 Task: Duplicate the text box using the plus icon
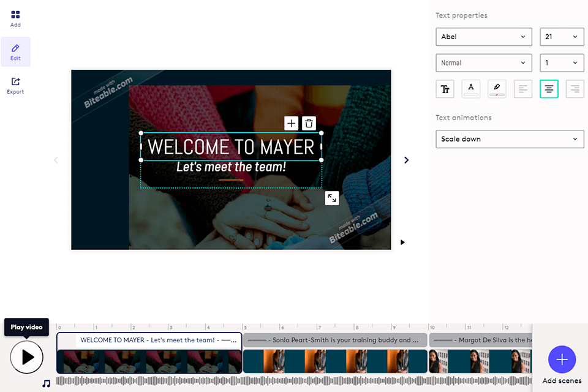291,123
